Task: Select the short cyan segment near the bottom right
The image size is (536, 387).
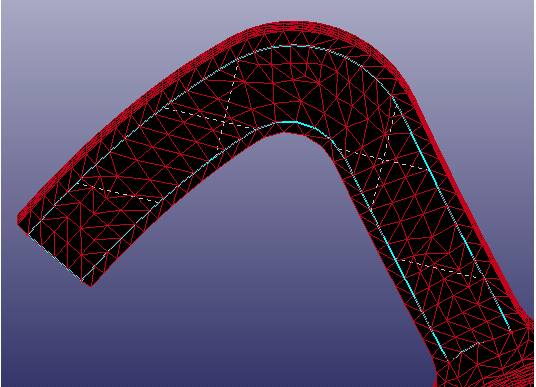Action: (466, 349)
